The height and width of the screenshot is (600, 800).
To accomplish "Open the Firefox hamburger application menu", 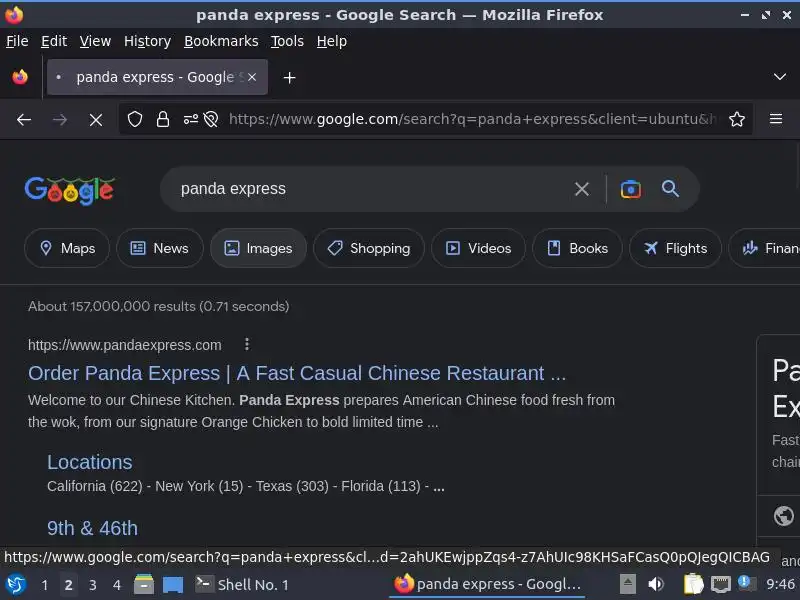I will (776, 119).
